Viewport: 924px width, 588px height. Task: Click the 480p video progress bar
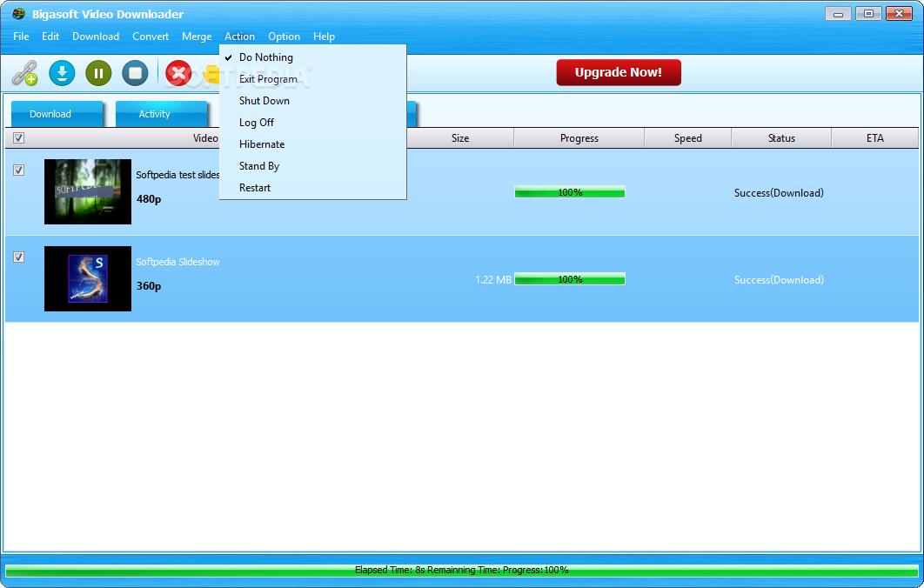(570, 192)
